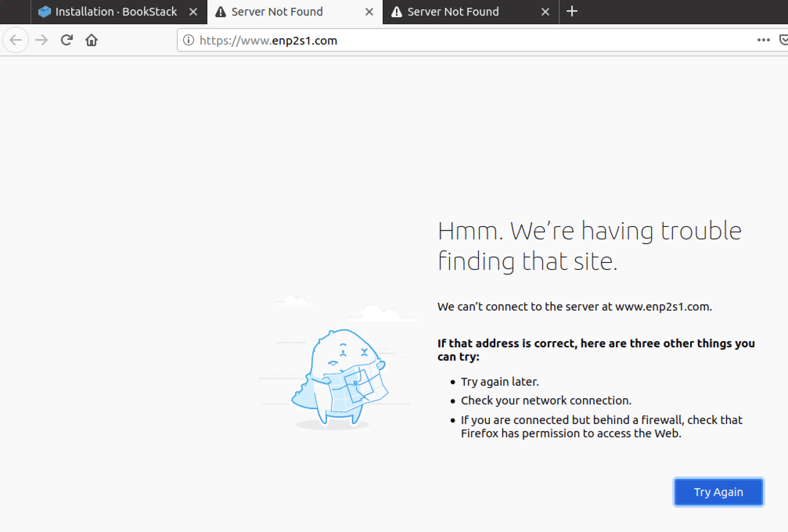The height and width of the screenshot is (532, 788).
Task: Click the Back navigation arrow
Action: click(x=16, y=40)
